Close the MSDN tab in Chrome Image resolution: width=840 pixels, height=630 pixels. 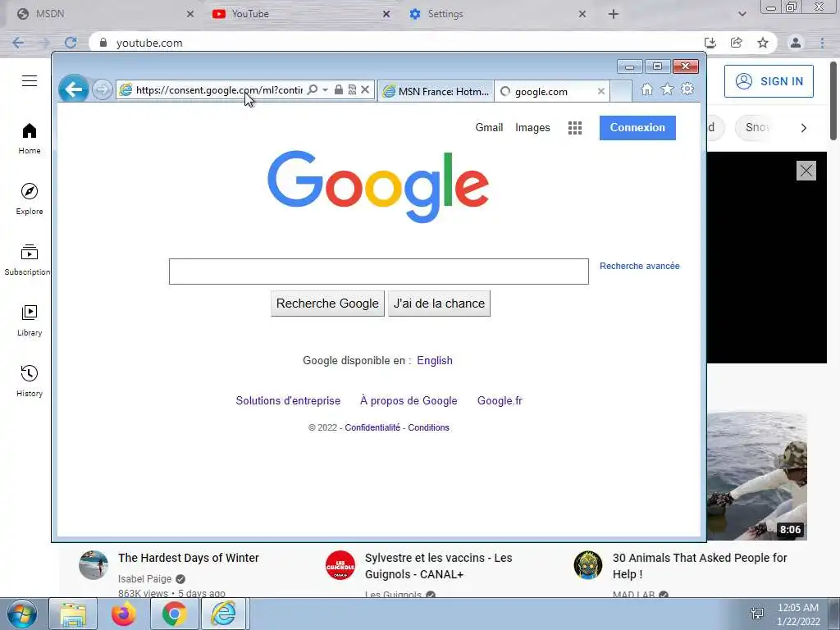pyautogui.click(x=190, y=14)
